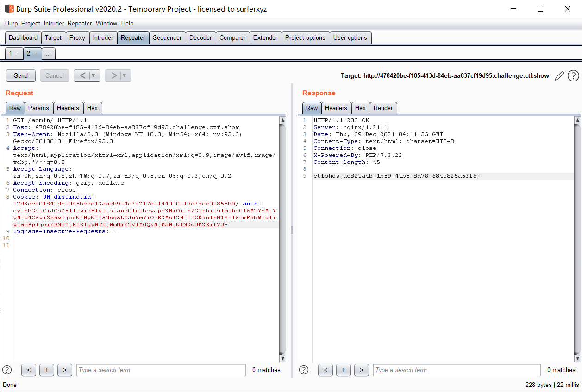Open the Intruder menu
This screenshot has height=392, width=582.
(54, 23)
